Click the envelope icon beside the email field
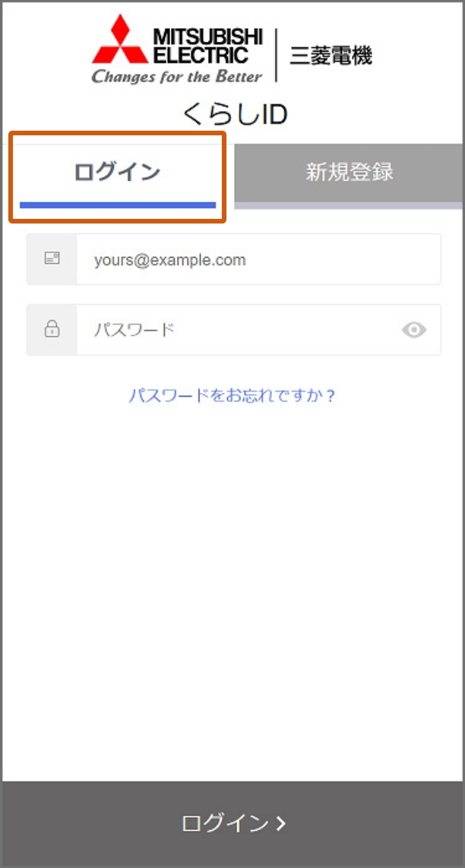The height and width of the screenshot is (868, 465). click(52, 258)
